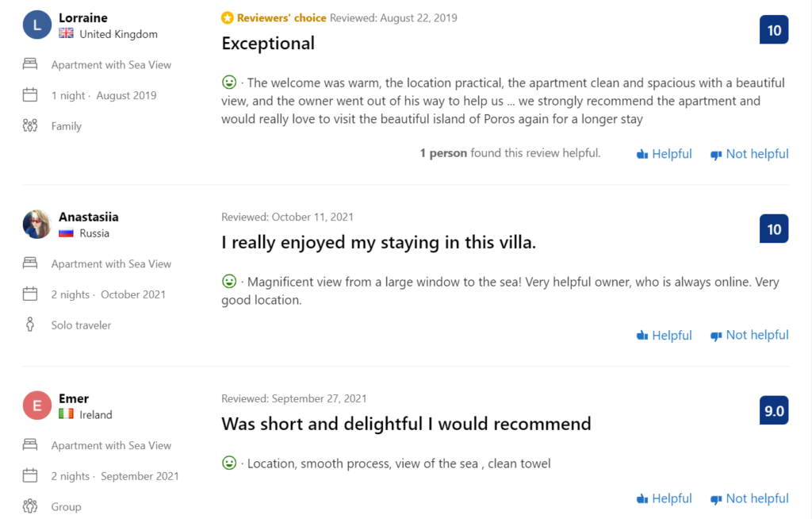Click the United Kingdom flag icon
The image size is (812, 519).
(67, 34)
